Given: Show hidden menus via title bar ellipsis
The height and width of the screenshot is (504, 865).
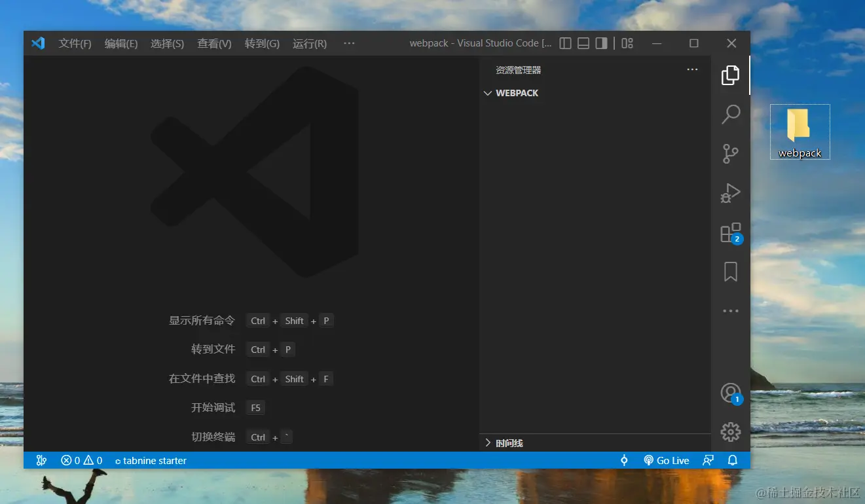Looking at the screenshot, I should pos(349,43).
